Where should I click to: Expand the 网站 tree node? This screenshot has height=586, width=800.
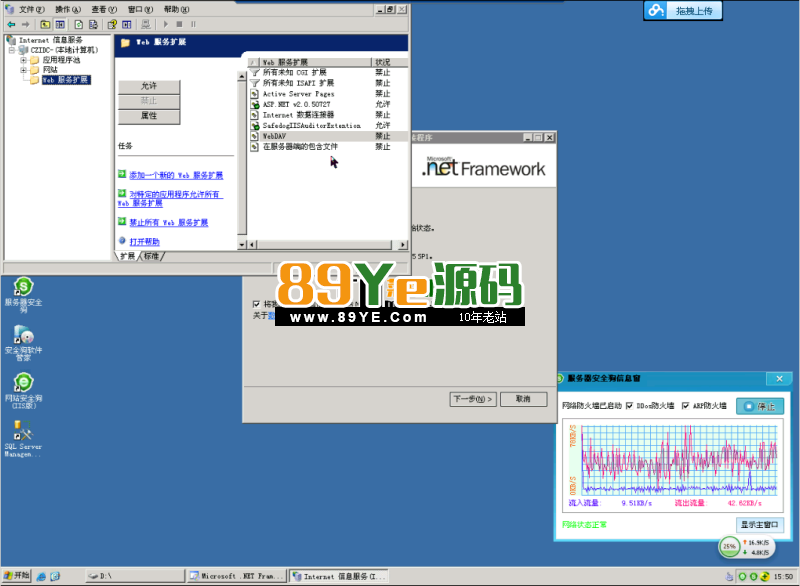(x=23, y=70)
